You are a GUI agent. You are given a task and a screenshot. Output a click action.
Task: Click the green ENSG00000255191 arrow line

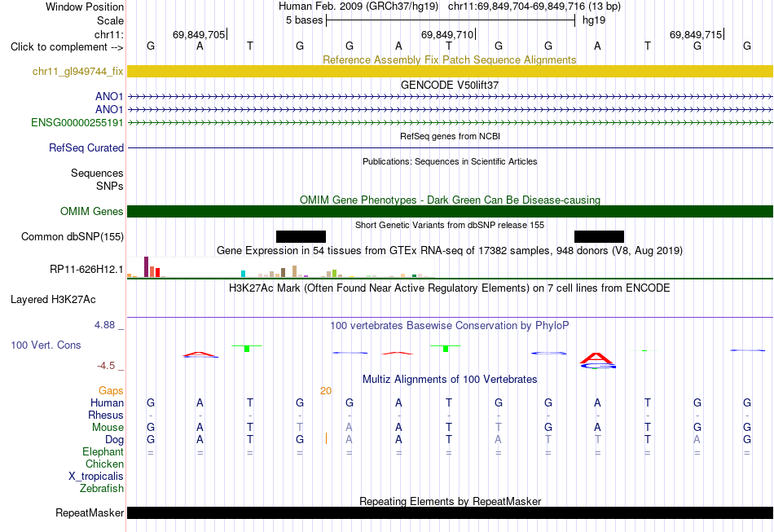(450, 122)
